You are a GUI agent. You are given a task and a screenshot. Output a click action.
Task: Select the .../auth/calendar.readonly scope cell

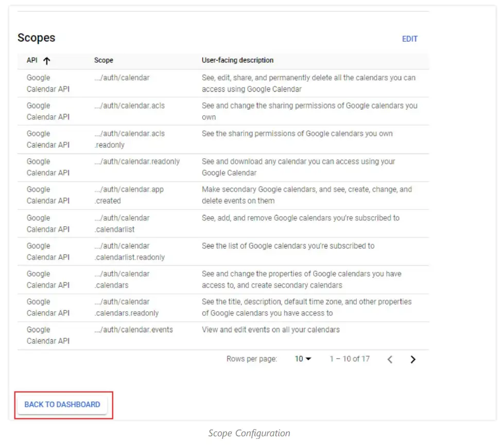[x=137, y=162]
